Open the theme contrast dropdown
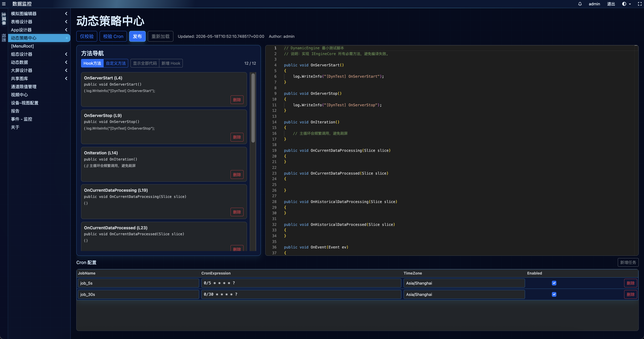644x339 pixels. point(626,4)
